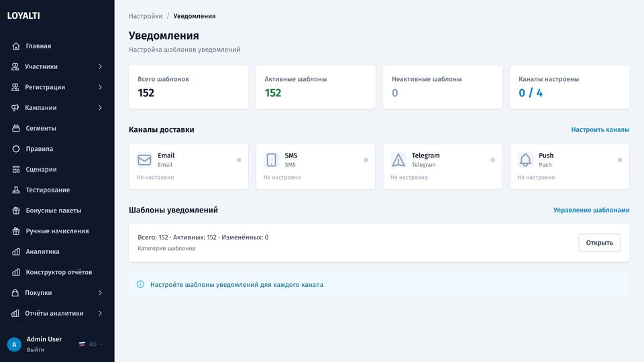Click 'Не настроено' under the Push channel
The width and height of the screenshot is (644, 362).
[536, 177]
